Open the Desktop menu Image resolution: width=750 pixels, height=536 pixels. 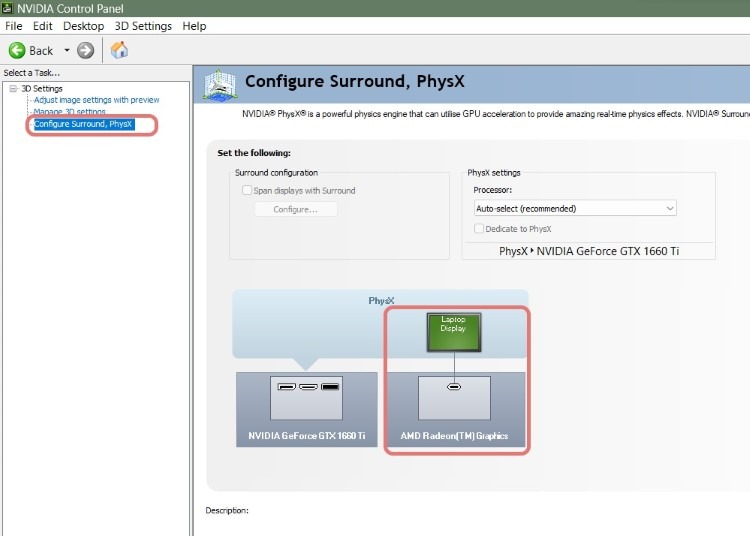83,26
